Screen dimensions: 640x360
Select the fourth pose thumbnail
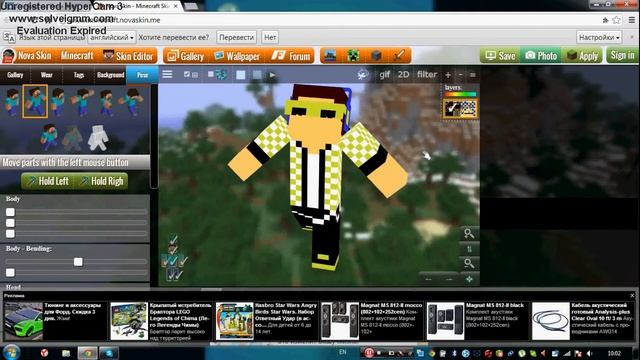[x=83, y=102]
